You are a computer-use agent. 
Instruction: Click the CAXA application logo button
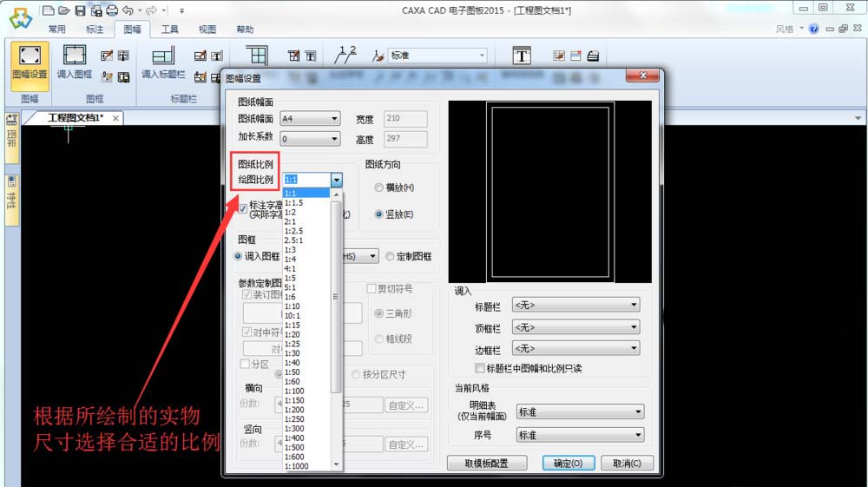click(x=21, y=18)
